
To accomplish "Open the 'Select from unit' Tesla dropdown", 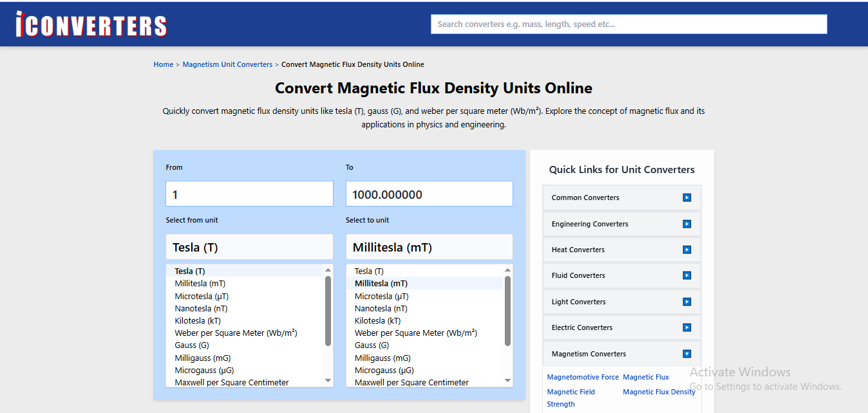I will [249, 246].
